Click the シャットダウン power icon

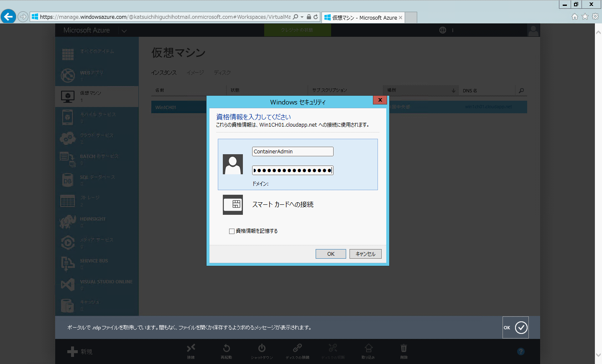[262, 348]
